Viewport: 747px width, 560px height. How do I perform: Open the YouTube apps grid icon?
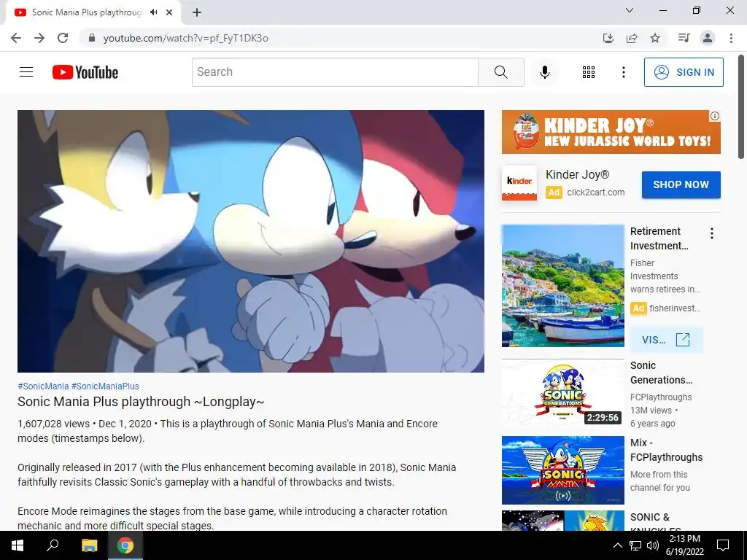589,72
